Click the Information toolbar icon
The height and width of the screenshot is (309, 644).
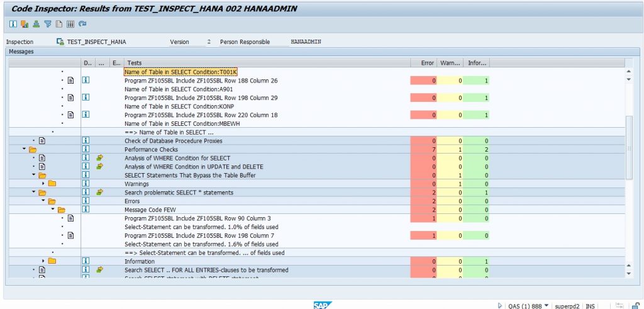(x=13, y=25)
